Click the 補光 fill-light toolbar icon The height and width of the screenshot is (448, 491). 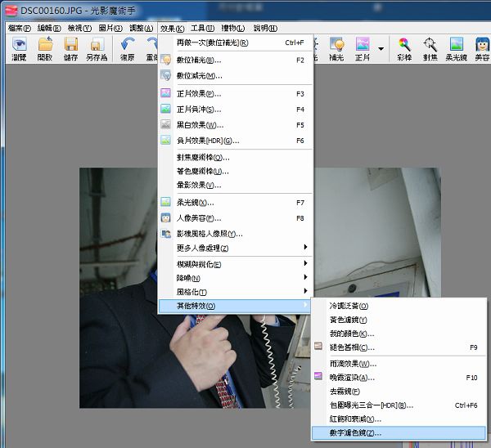336,48
